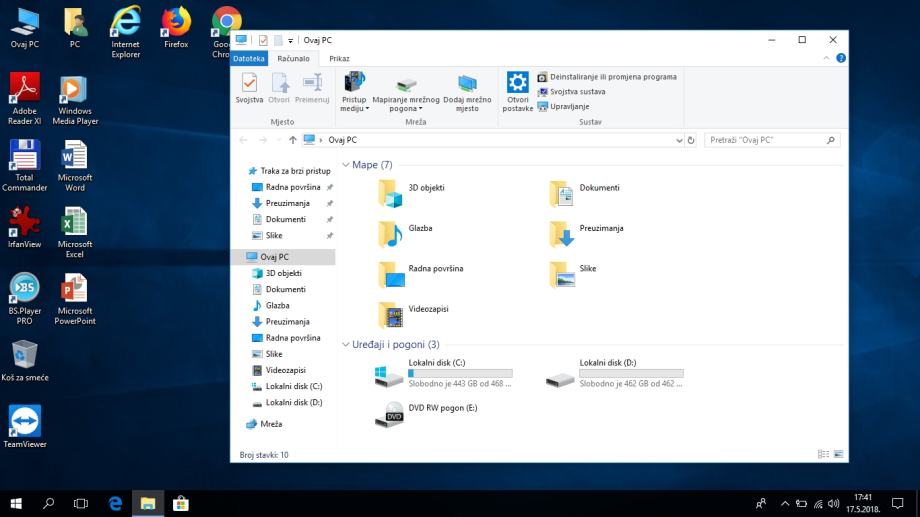This screenshot has width=920, height=517.
Task: Select the Preuzimanja folder in Mape
Action: pyautogui.click(x=586, y=234)
